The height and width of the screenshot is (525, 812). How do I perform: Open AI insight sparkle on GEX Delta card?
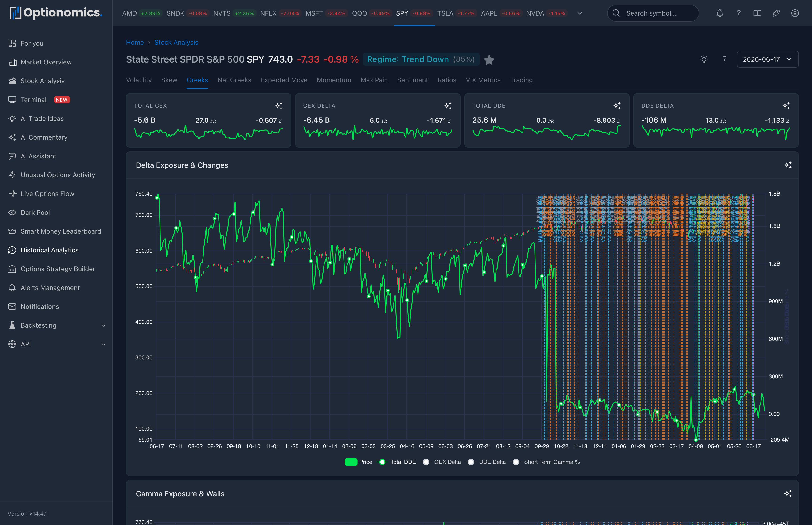447,106
